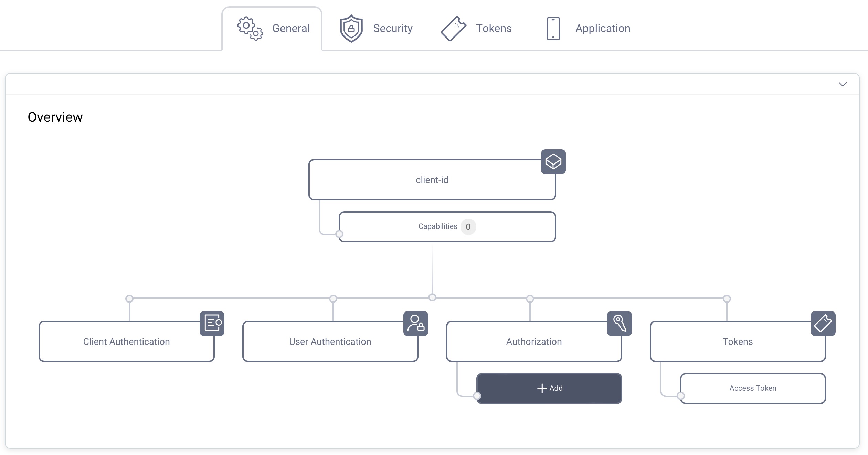Click the client-id node icon
Image resolution: width=868 pixels, height=455 pixels.
(x=552, y=162)
